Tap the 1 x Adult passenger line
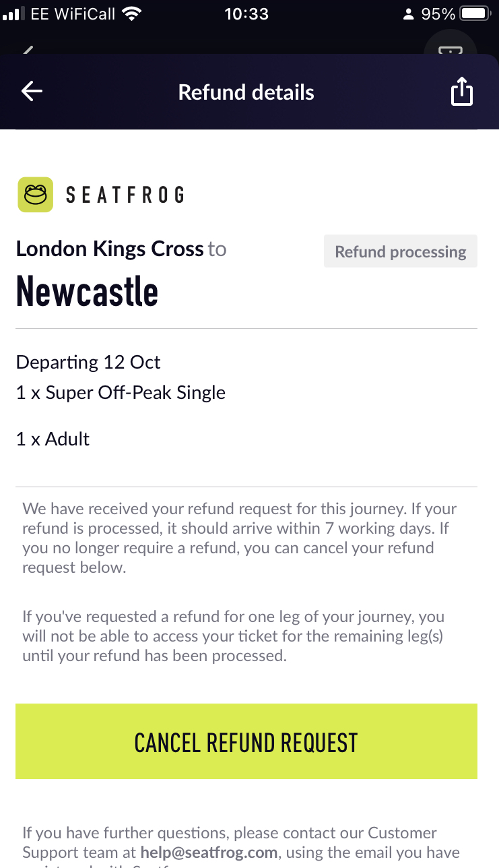This screenshot has height=868, width=499. tap(53, 439)
